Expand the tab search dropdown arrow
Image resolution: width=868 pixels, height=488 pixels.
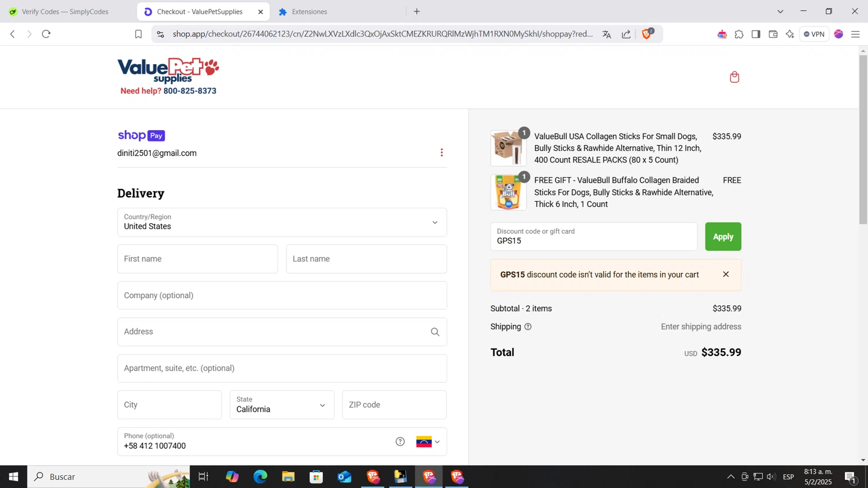tap(780, 12)
